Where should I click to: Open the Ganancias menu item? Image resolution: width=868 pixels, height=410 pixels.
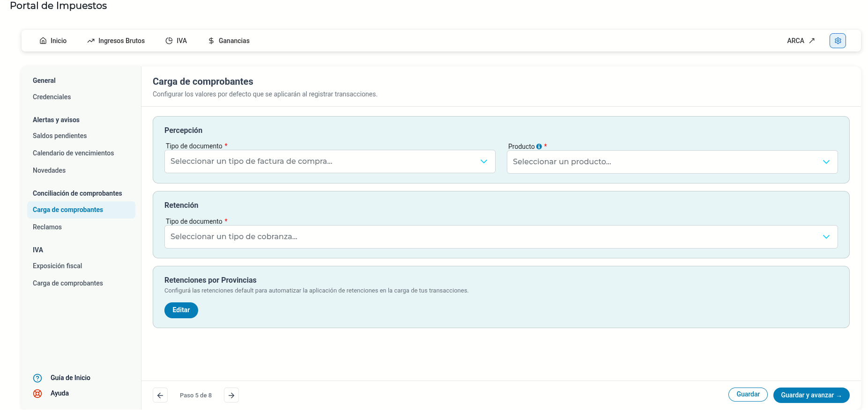(229, 41)
